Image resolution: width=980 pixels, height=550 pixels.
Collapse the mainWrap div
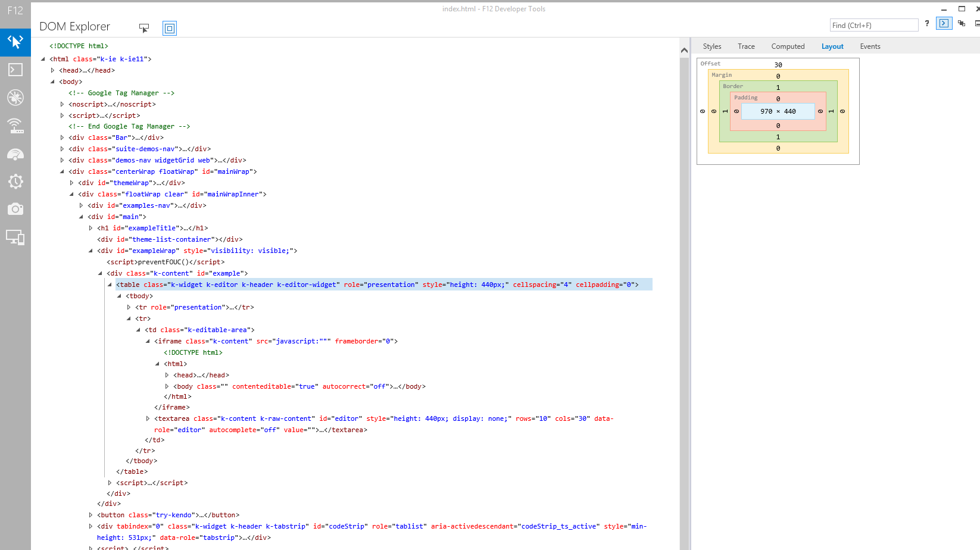62,171
